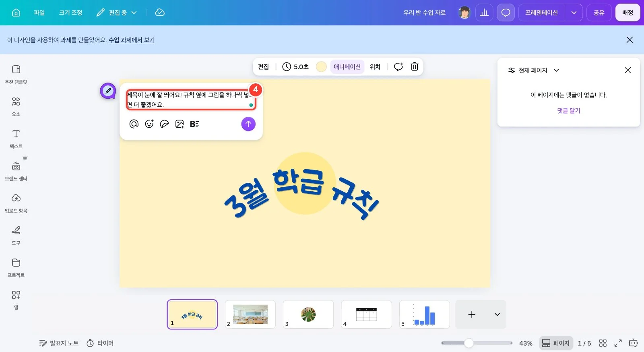Click the 댓글 달기 link

pos(569,111)
